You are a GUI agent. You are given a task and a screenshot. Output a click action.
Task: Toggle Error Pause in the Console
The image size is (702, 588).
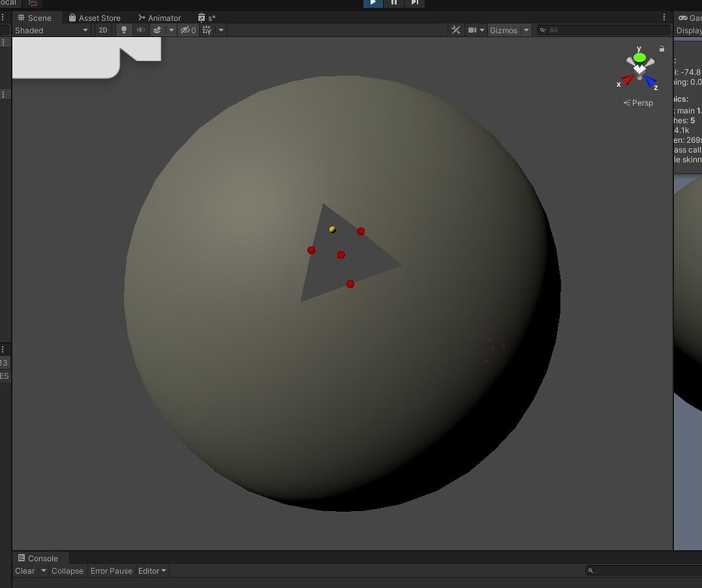click(111, 571)
